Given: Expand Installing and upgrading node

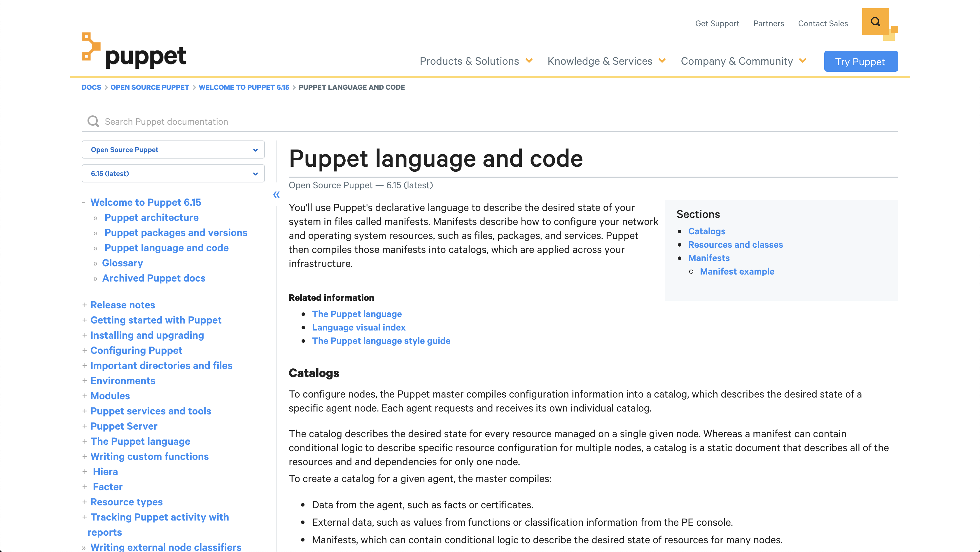Looking at the screenshot, I should click(x=85, y=335).
